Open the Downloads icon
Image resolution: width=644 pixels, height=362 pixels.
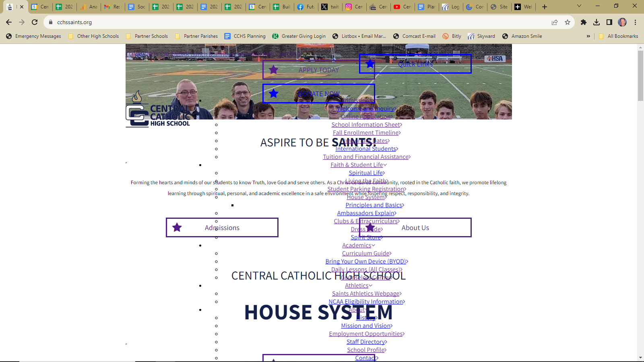(x=597, y=22)
